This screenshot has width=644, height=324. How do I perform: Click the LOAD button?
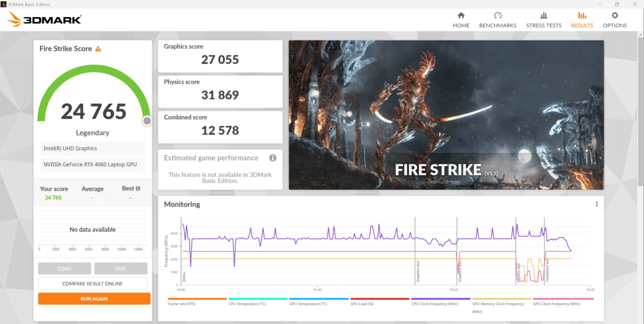[64, 269]
